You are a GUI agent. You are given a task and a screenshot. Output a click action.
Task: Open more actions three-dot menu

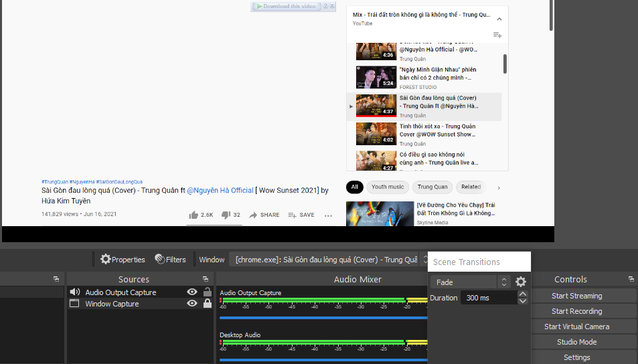pos(328,215)
